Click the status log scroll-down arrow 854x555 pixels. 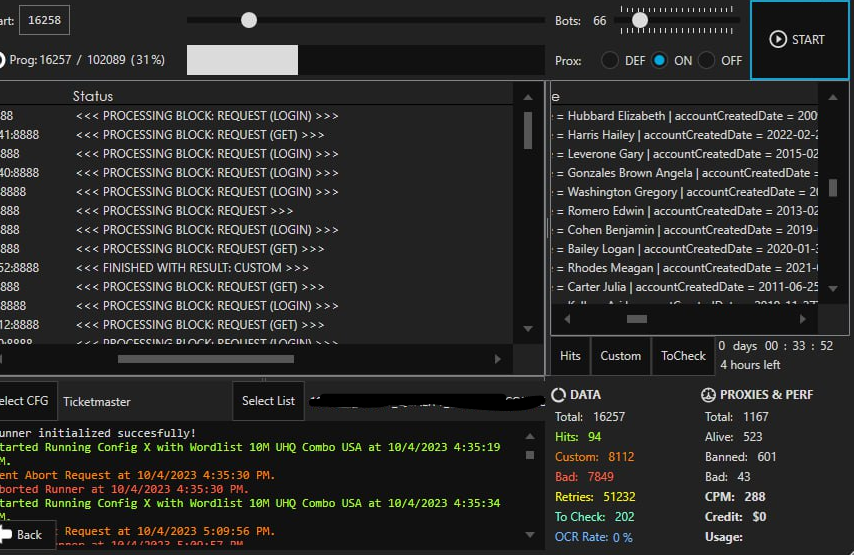click(528, 329)
